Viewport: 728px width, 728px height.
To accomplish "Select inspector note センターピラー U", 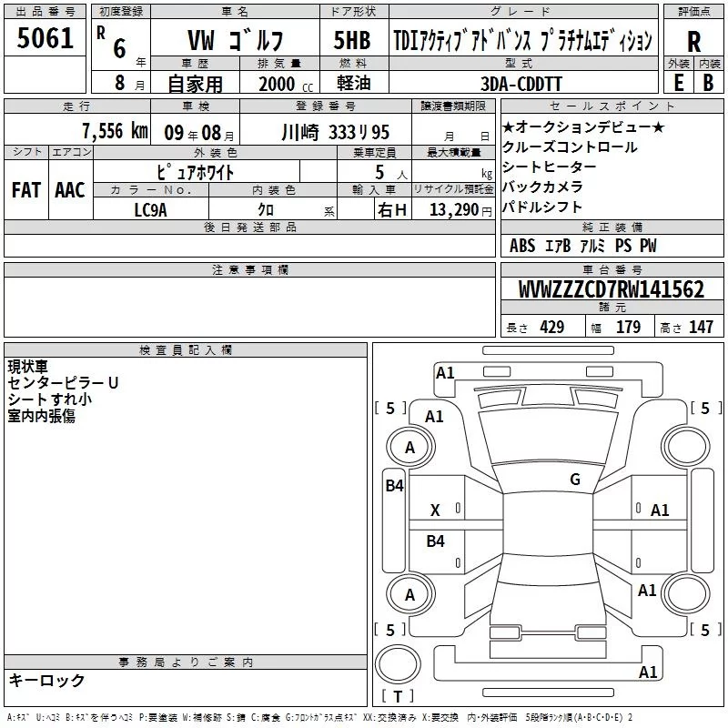I will 63,382.
